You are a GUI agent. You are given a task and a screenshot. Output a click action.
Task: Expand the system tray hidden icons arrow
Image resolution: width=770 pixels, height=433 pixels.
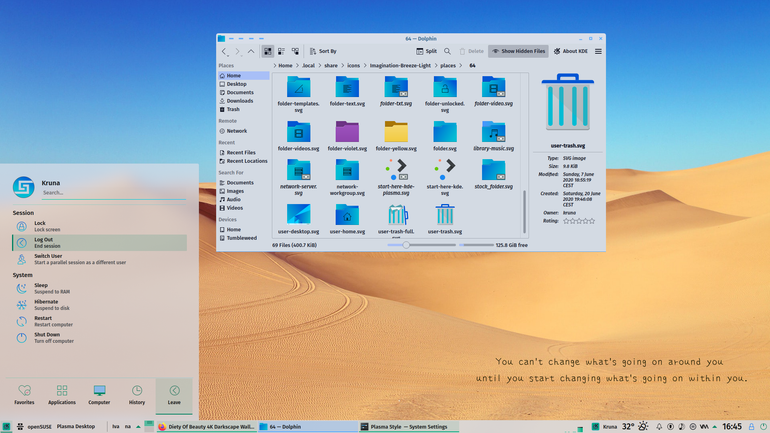tap(715, 427)
